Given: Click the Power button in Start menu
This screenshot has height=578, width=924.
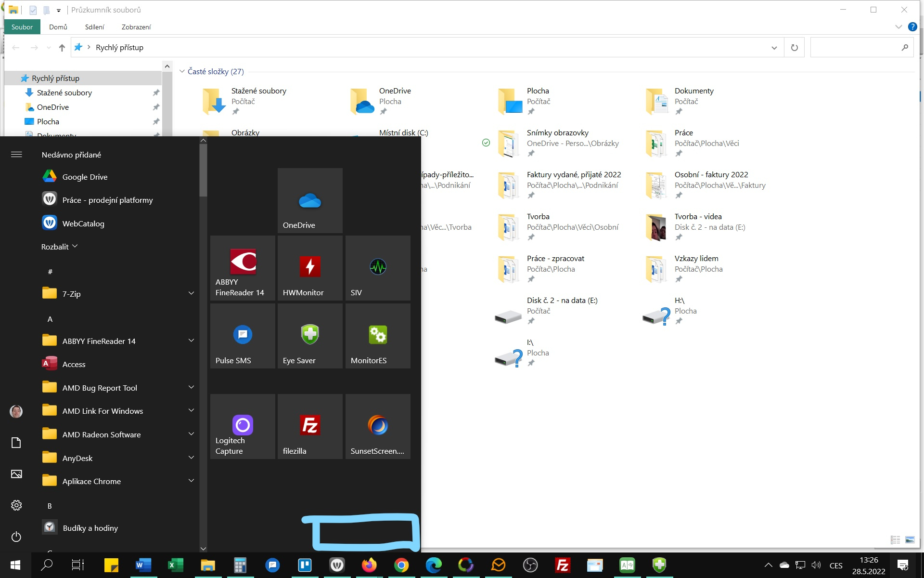Looking at the screenshot, I should point(16,537).
